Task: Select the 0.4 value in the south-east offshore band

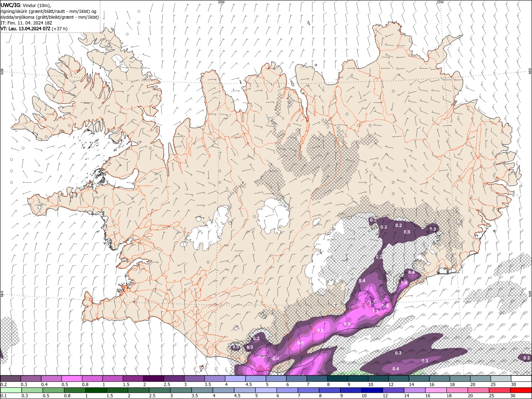Action: click(x=396, y=369)
